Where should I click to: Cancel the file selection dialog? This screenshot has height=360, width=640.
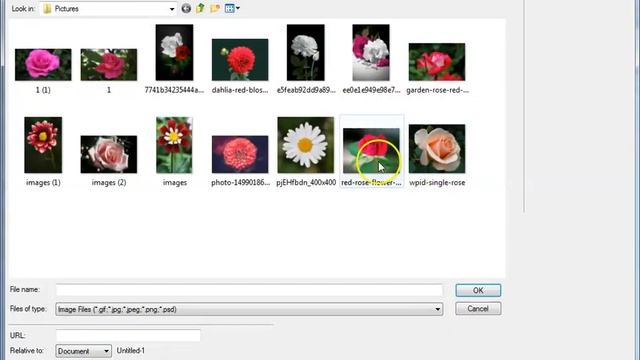pos(478,309)
